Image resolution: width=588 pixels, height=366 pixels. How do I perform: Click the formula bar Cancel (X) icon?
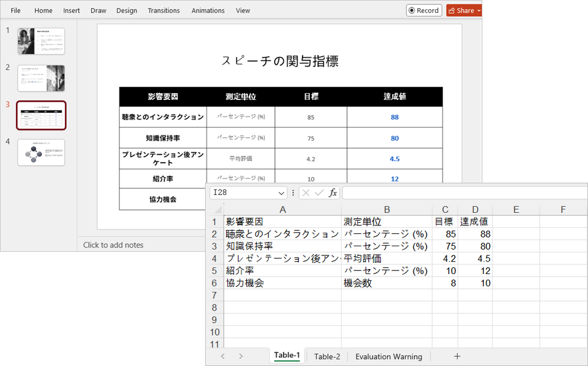(x=306, y=193)
